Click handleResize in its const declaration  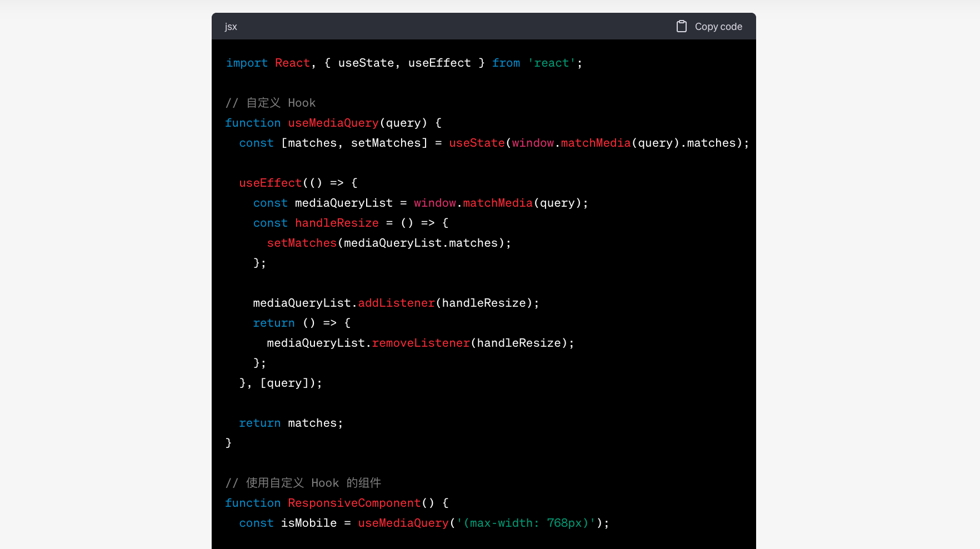337,223
